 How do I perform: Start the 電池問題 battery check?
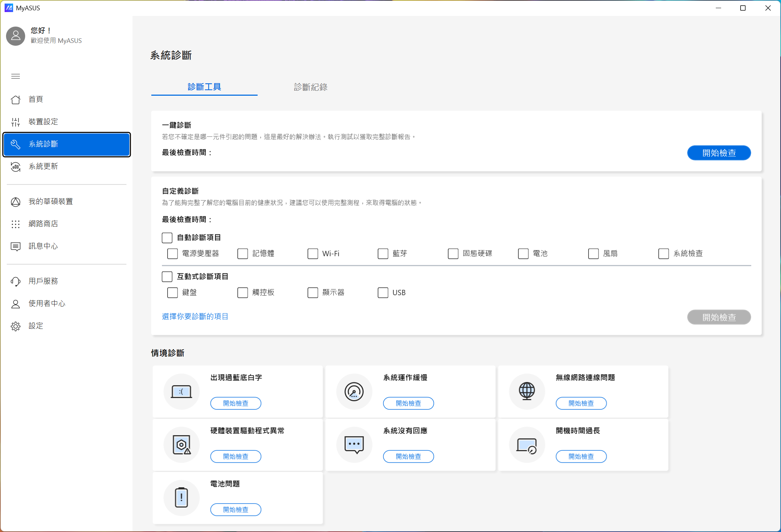pyautogui.click(x=236, y=510)
